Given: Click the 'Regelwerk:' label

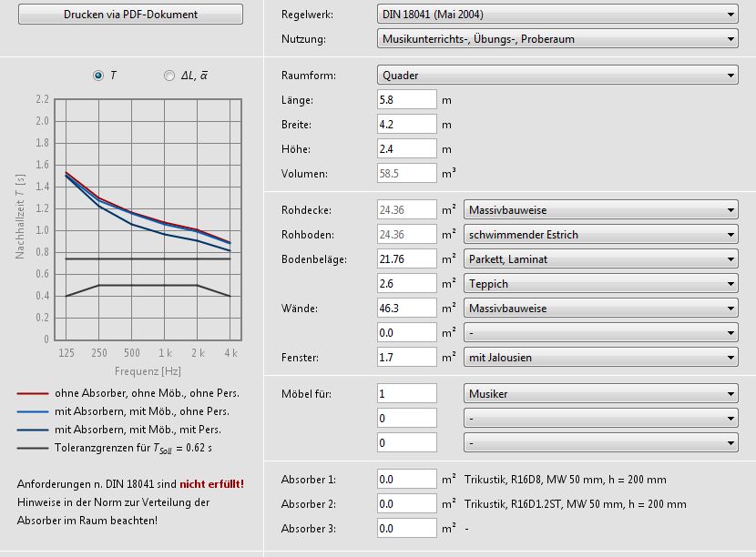Looking at the screenshot, I should click(307, 15).
